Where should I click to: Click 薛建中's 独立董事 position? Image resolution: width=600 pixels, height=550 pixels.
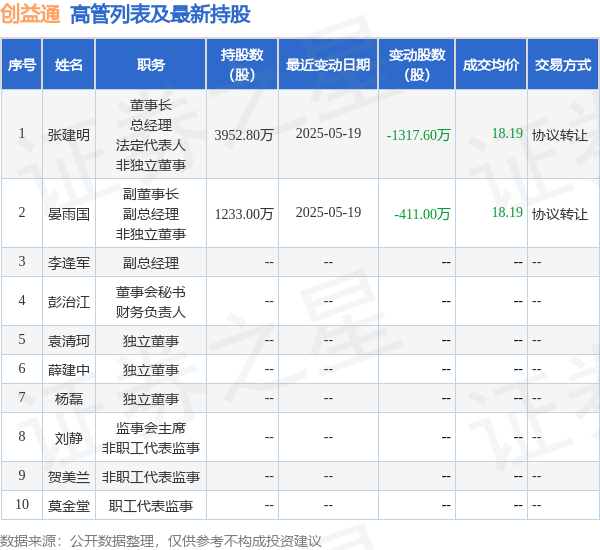[x=151, y=370]
